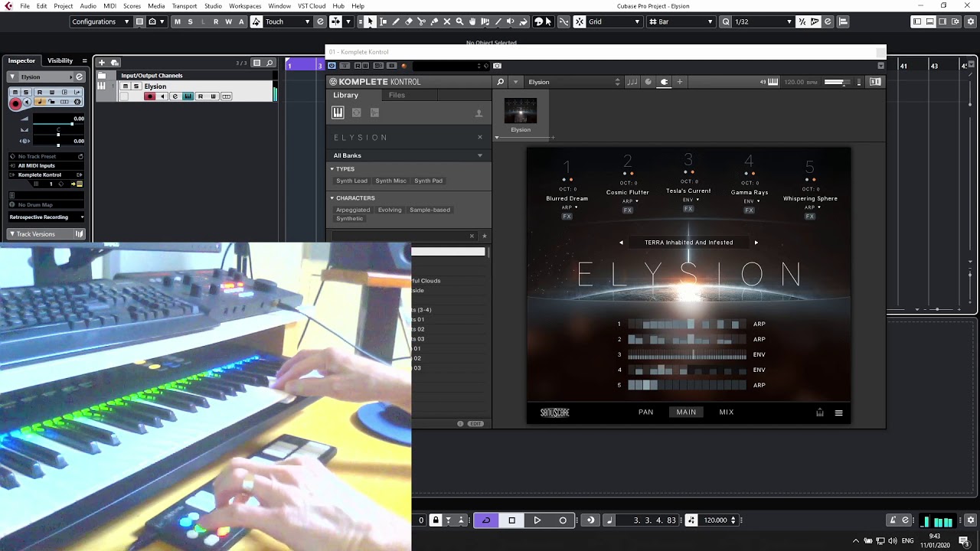The height and width of the screenshot is (551, 980).
Task: Toggle the transport metronome click
Action: click(x=893, y=520)
